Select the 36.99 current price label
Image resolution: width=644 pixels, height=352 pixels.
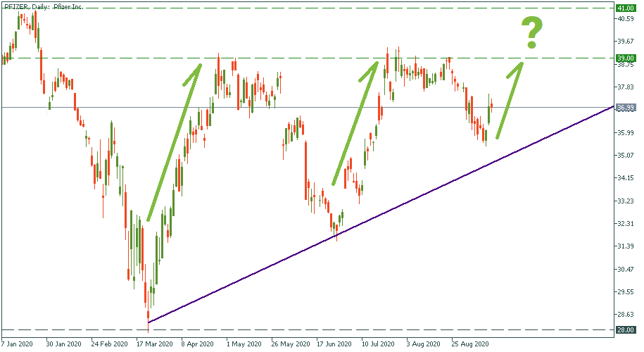tap(626, 108)
